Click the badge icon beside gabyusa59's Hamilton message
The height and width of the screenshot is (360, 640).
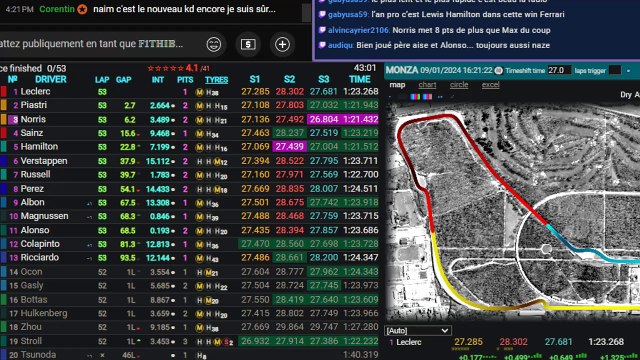322,14
